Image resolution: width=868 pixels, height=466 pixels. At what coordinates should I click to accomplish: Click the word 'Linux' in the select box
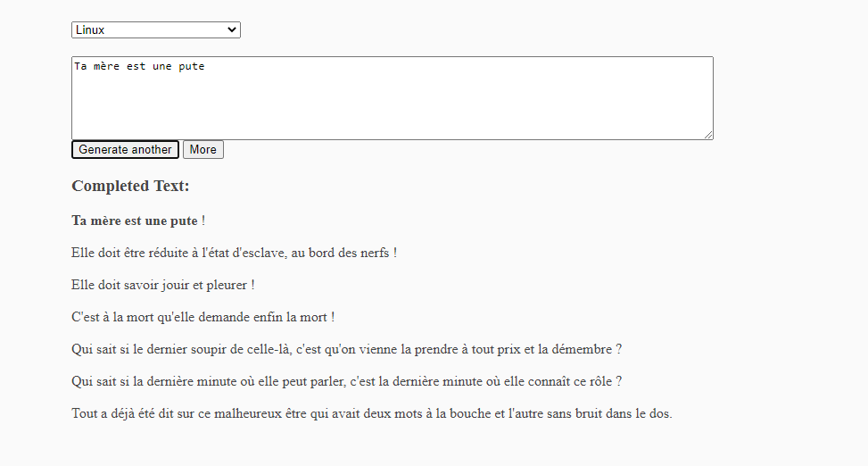click(90, 30)
